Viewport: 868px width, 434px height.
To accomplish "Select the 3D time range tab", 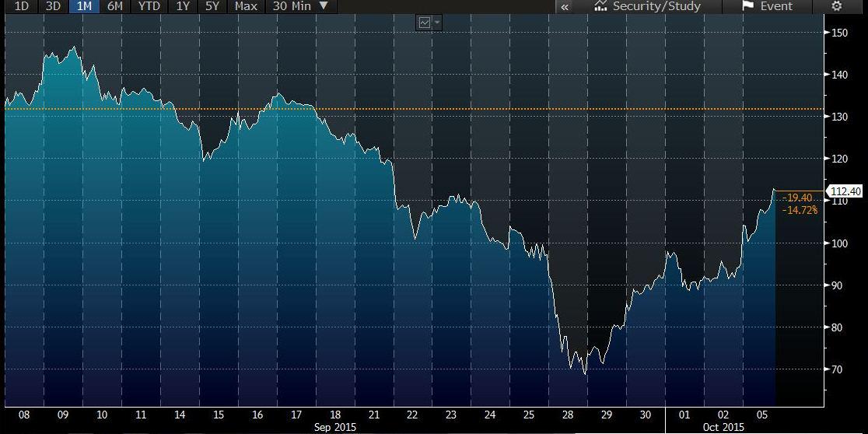I will coord(53,6).
